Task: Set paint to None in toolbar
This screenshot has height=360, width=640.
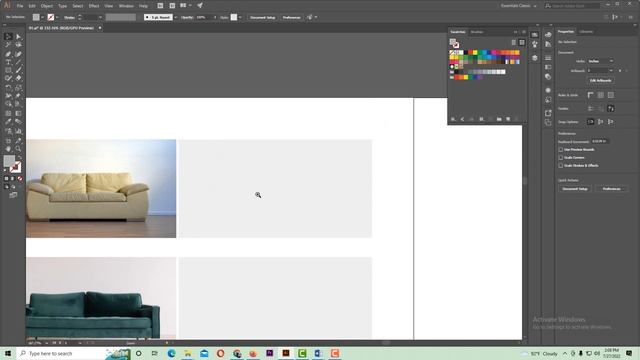Action: coord(19,179)
